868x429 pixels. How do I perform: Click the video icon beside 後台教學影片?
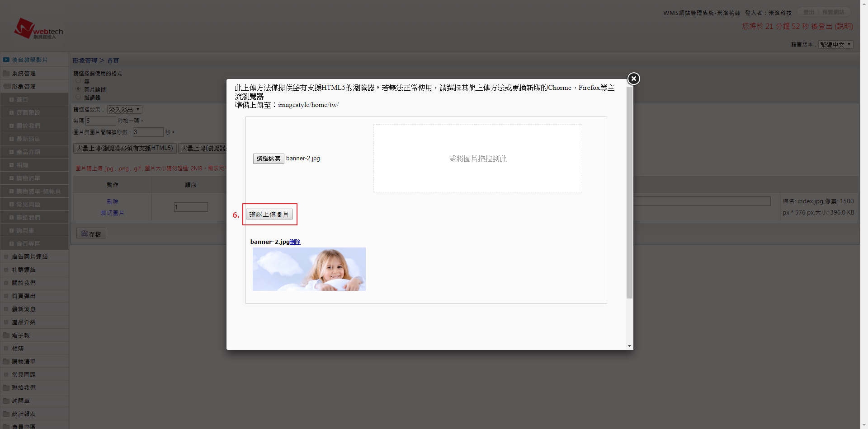6,60
